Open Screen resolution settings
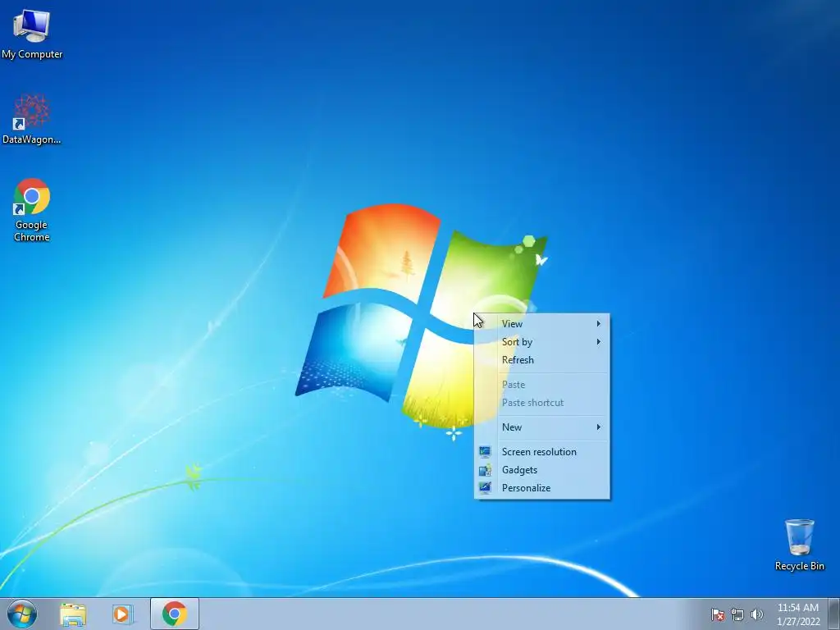The width and height of the screenshot is (840, 630). click(x=541, y=452)
